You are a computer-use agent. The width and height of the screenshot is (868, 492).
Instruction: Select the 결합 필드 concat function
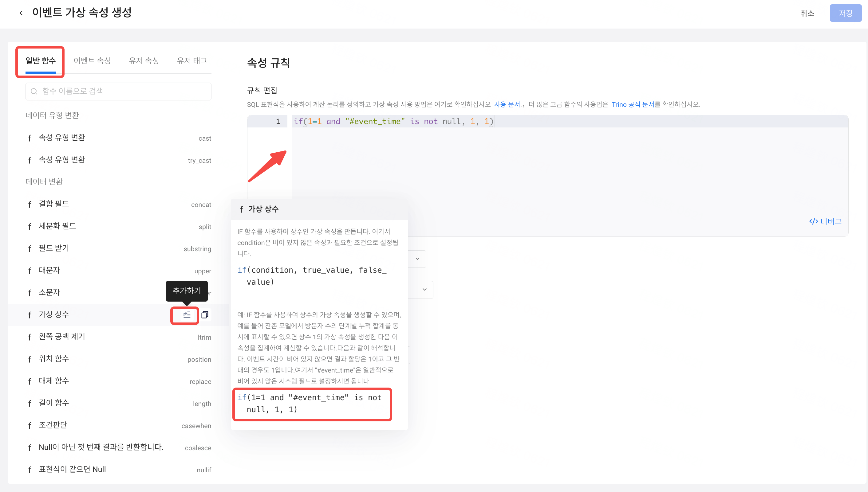tap(118, 204)
